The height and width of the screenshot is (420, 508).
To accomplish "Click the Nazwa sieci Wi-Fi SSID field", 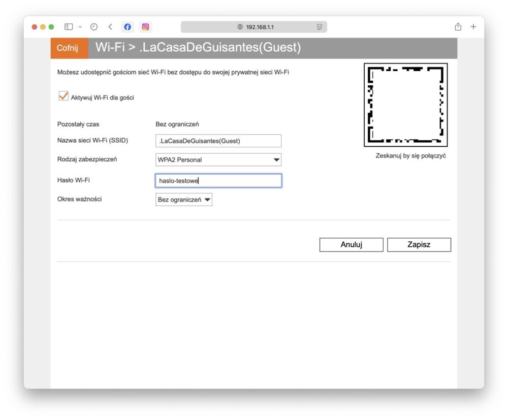I will click(x=218, y=141).
